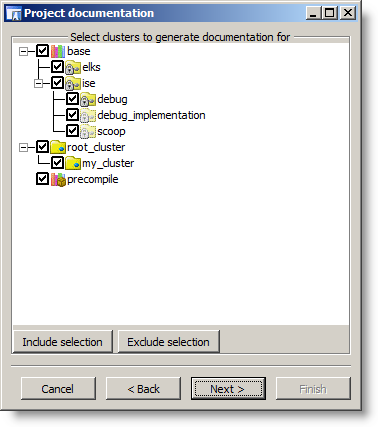Click the precompile library package icon
This screenshot has width=378, height=427.
click(x=58, y=179)
